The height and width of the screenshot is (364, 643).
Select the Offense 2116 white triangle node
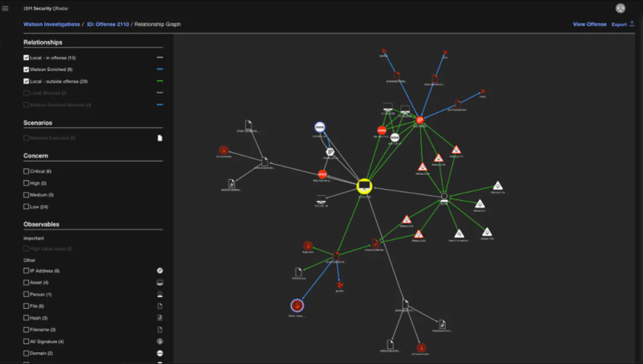[497, 186]
